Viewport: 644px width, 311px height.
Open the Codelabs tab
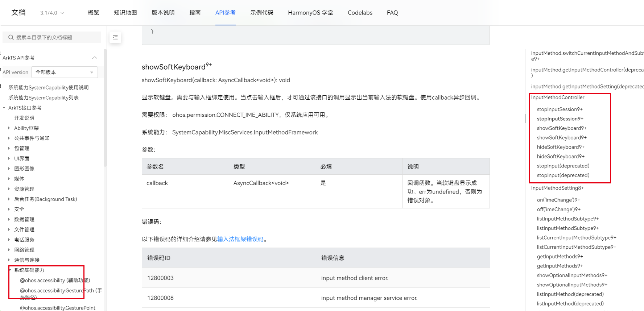tap(360, 13)
